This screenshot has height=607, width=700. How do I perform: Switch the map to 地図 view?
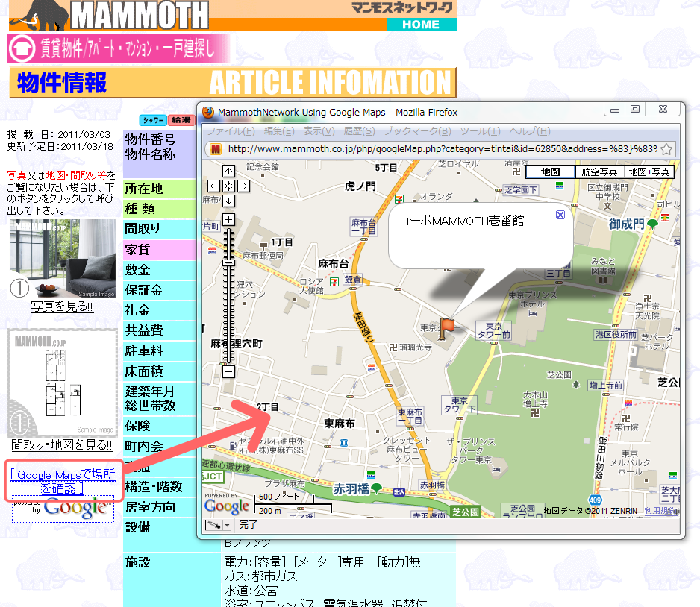(x=551, y=172)
